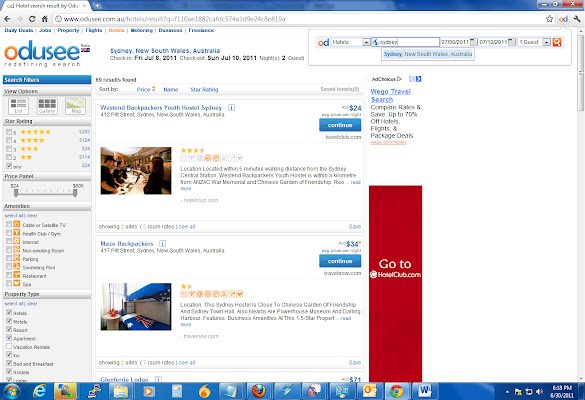Click the Windows Start orb
585x400 pixels.
[11, 391]
